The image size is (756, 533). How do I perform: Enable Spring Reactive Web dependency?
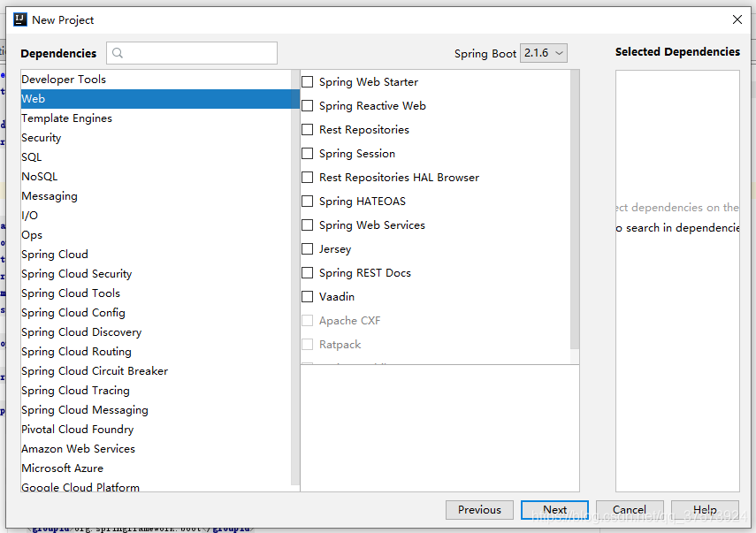point(307,105)
